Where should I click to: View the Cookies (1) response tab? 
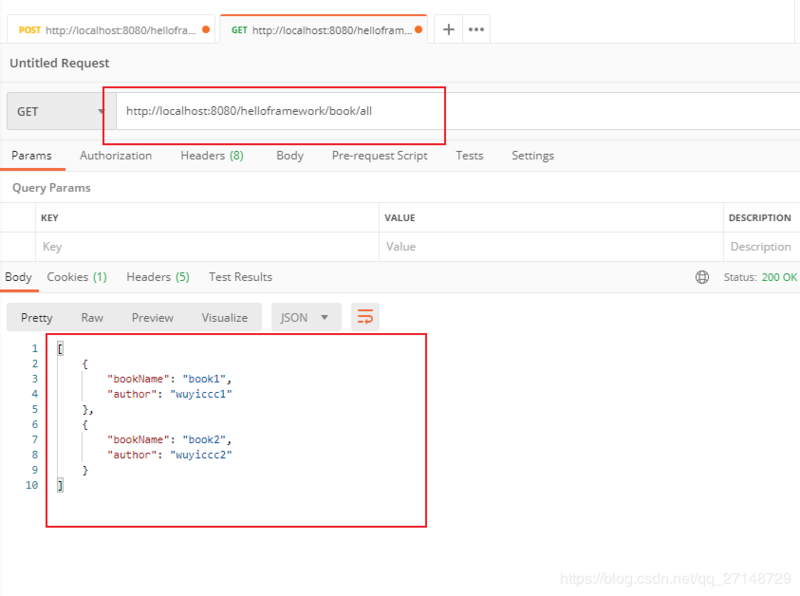tap(77, 277)
